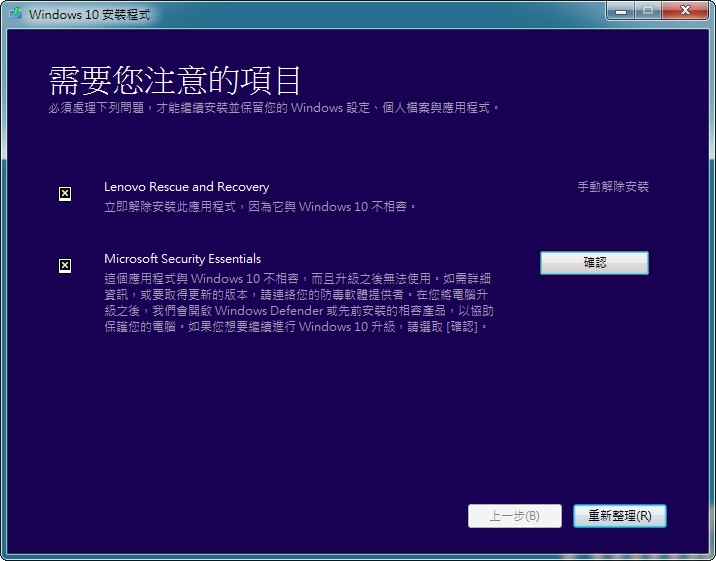The width and height of the screenshot is (716, 561).
Task: Click the 確認 button for Microsoft Security Essentials
Action: tap(594, 262)
